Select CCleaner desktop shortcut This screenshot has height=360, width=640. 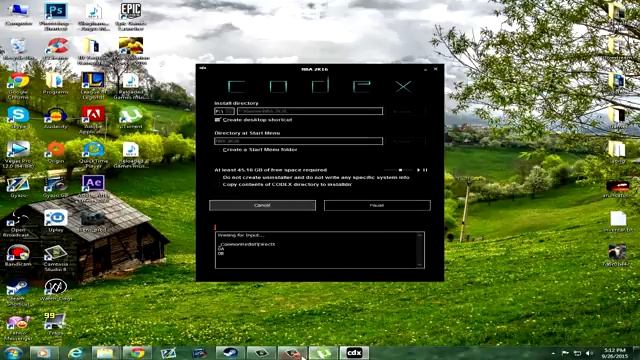pyautogui.click(x=56, y=49)
